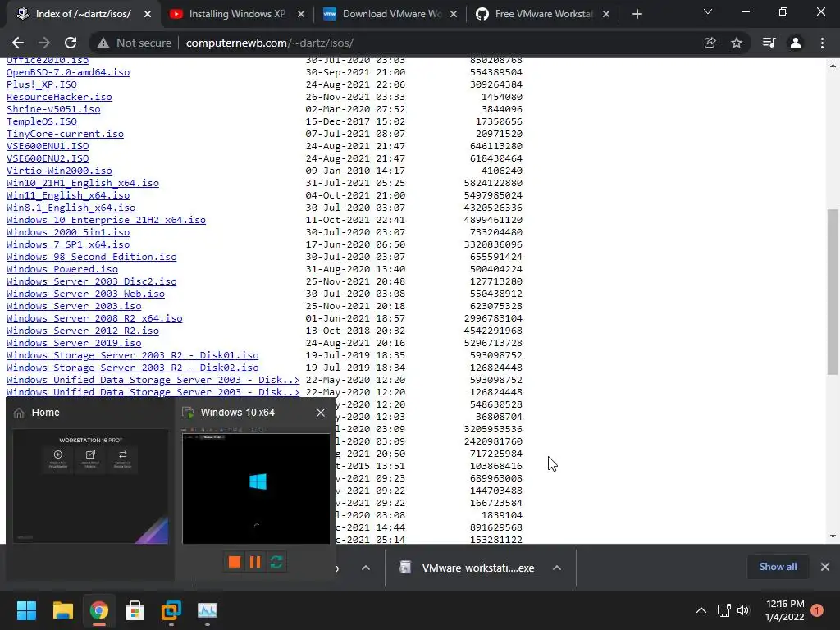Click the performance monitor taskbar icon
The width and height of the screenshot is (840, 630).
pyautogui.click(x=208, y=610)
